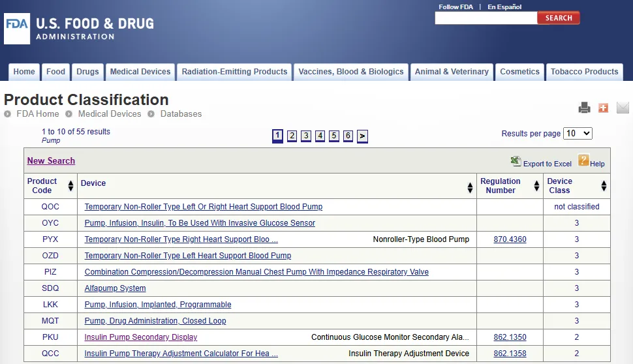Open Temporary Non-Roller Left Heart Support Blood Pump
This screenshot has width=633, height=364.
188,256
